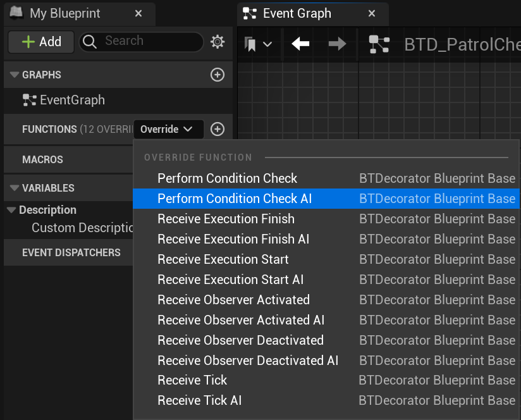Viewport: 521px width, 420px height.
Task: Select the MACROS section header
Action: pos(42,159)
